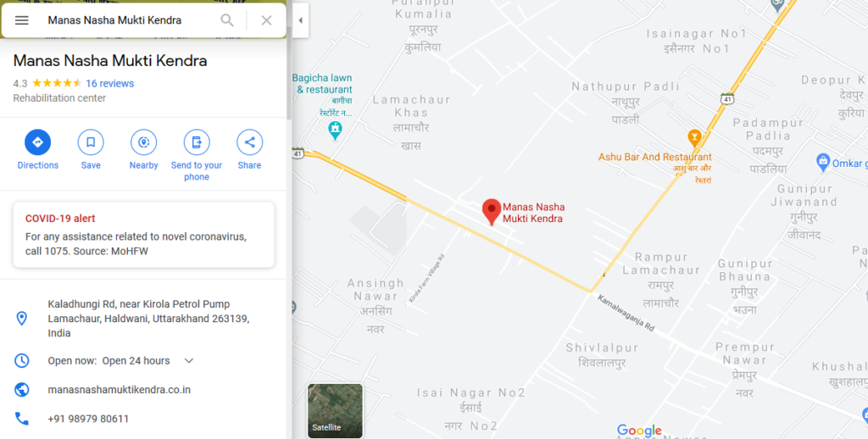Expand the Open 24 hours schedule
The image size is (868, 439).
(189, 361)
